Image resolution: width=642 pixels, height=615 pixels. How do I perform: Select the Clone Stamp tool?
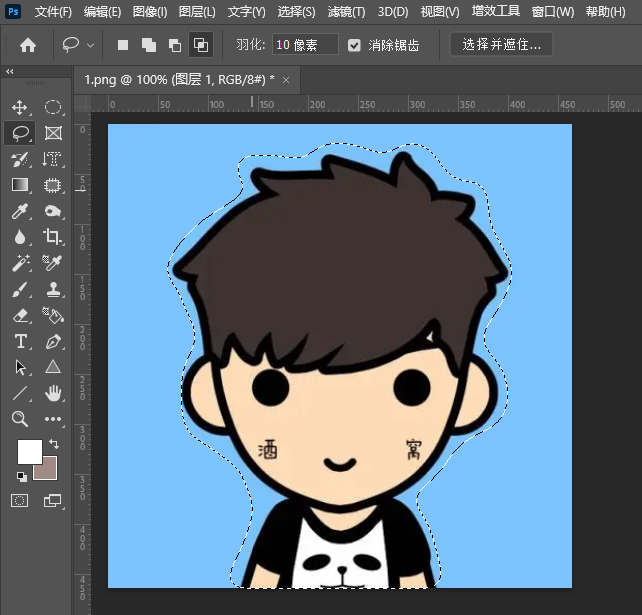click(53, 289)
